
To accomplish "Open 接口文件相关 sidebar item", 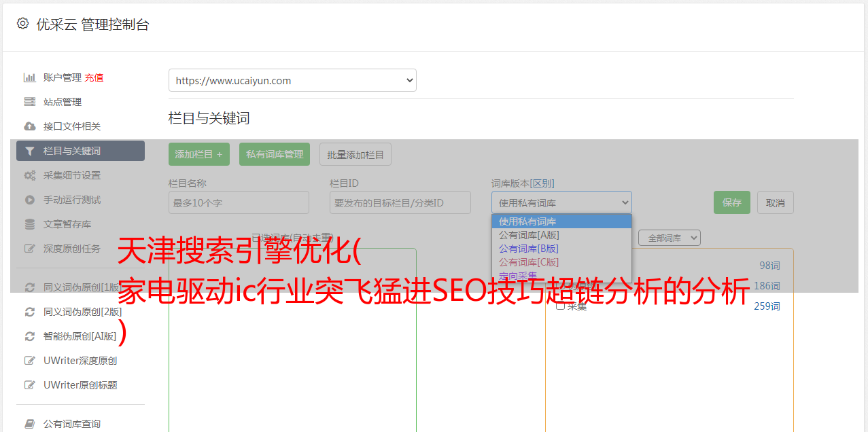I will [x=72, y=126].
